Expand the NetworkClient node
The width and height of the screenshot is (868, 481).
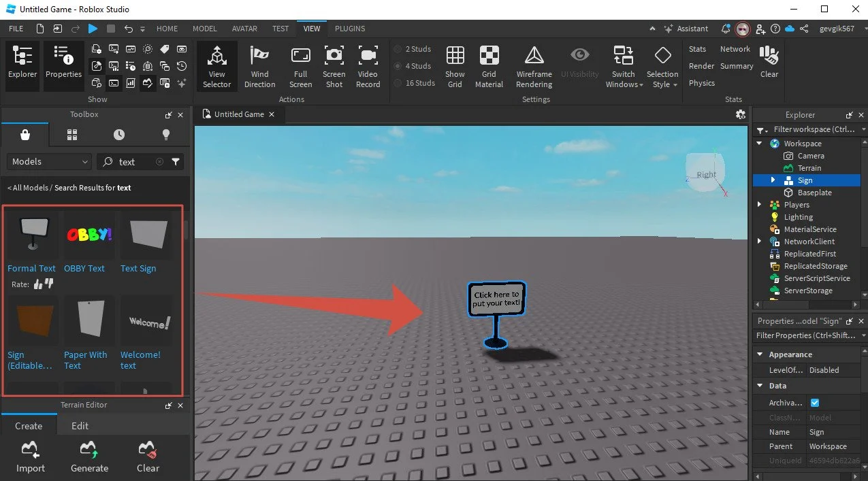click(760, 242)
